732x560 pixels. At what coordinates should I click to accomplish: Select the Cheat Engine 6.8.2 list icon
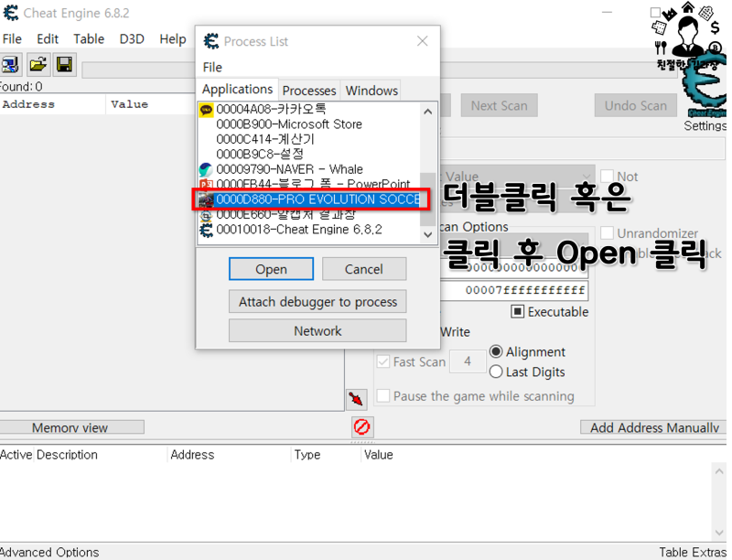pyautogui.click(x=206, y=230)
